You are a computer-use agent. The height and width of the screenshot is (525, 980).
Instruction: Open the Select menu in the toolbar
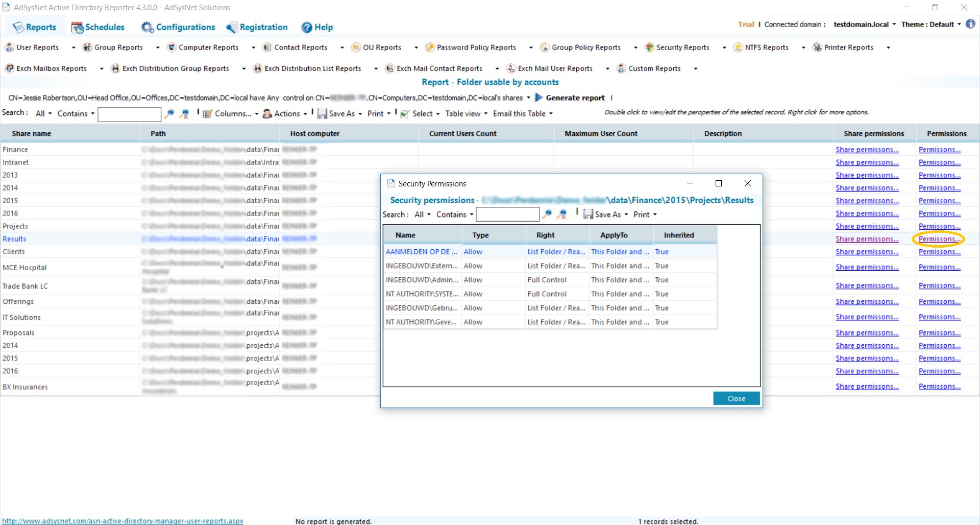[x=420, y=113]
